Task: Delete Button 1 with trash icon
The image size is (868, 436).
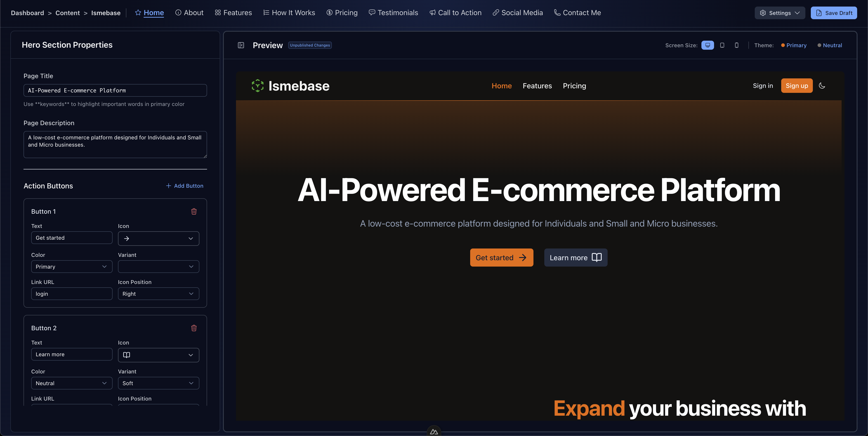Action: tap(194, 211)
